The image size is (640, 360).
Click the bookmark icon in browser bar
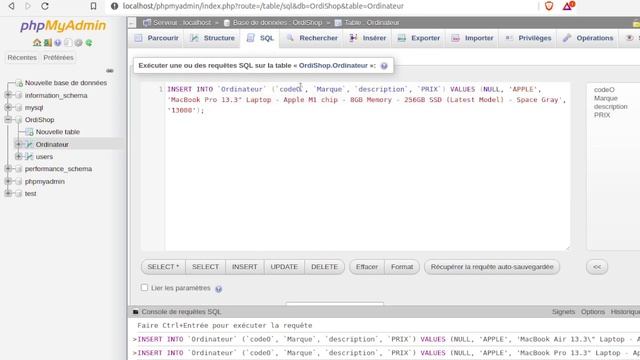click(93, 6)
